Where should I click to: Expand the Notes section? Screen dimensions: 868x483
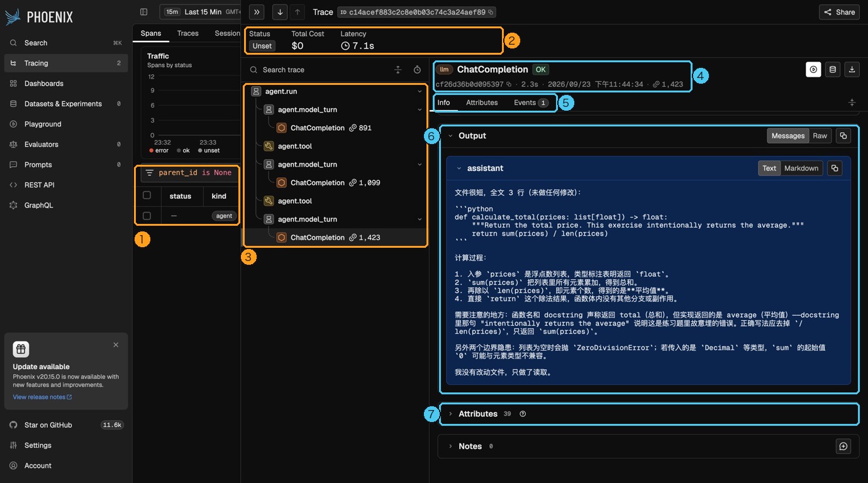[450, 446]
